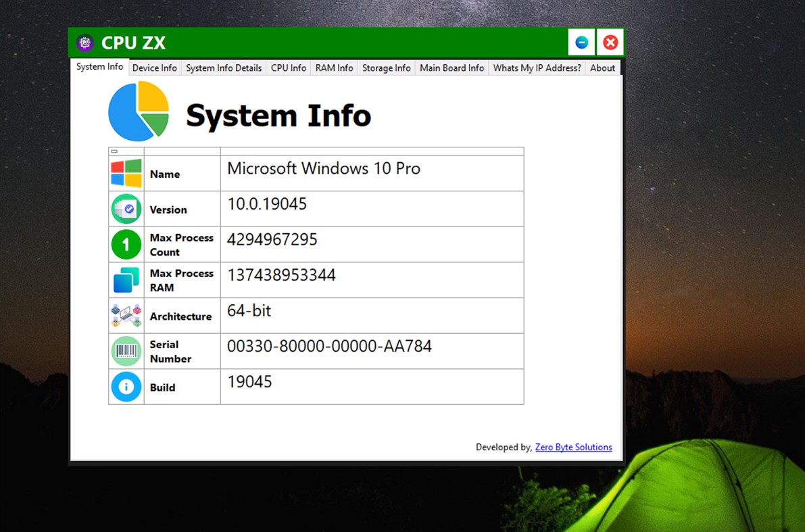Click the Serial Number barcode icon
Image resolution: width=805 pixels, height=532 pixels.
(126, 351)
